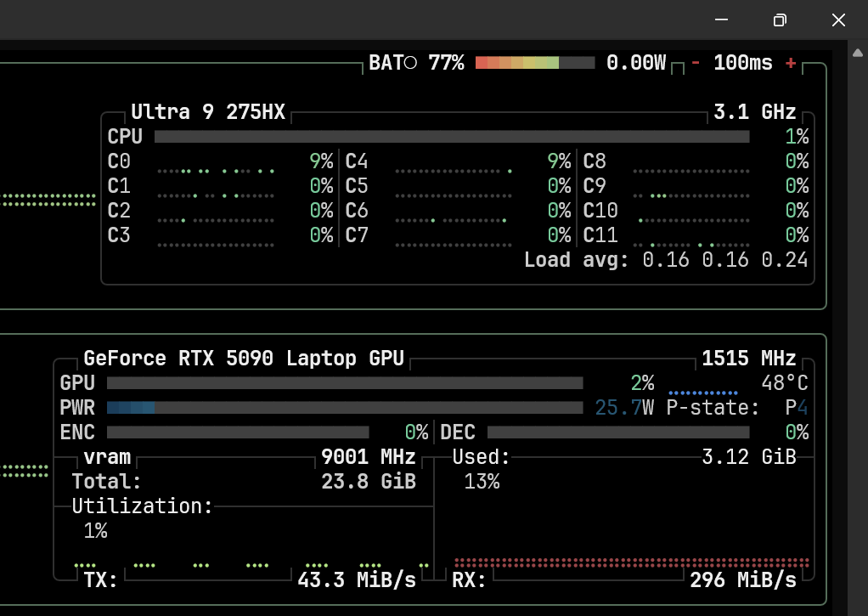This screenshot has height=616, width=868.
Task: Increase update interval with red plus
Action: point(791,63)
